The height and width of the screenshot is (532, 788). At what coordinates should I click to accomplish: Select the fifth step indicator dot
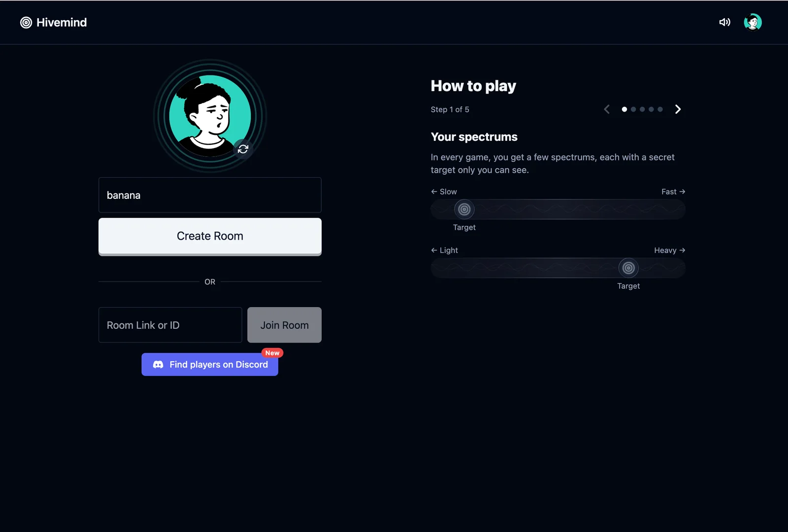tap(660, 109)
